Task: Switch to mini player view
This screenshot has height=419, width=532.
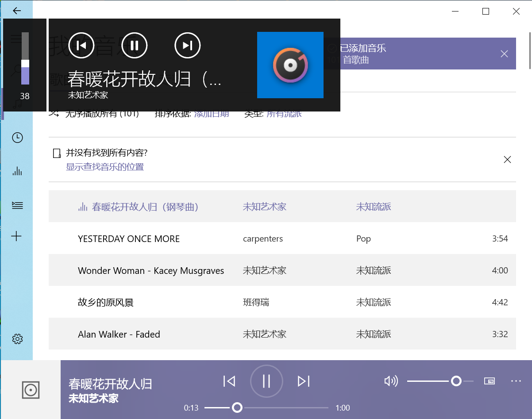Action: tap(489, 381)
